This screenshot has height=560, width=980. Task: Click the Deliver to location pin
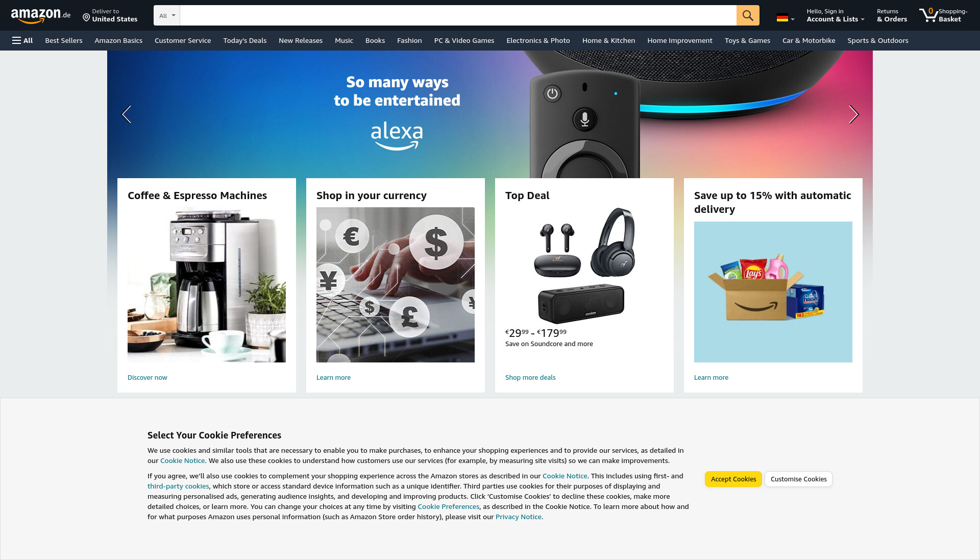point(86,18)
